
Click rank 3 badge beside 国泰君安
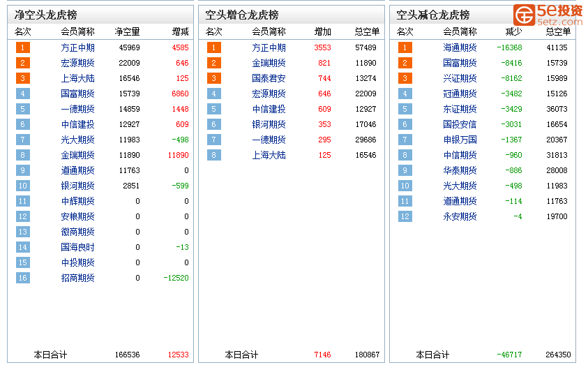[x=213, y=78]
